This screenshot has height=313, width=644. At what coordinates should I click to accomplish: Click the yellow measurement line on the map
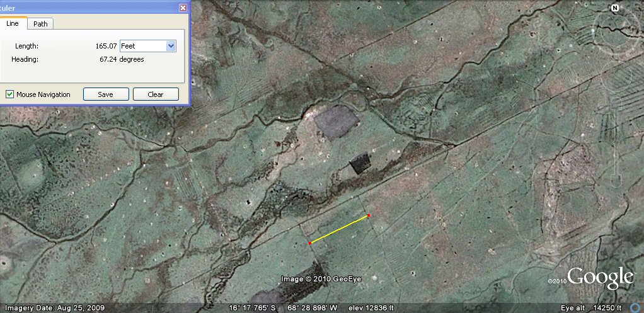pyautogui.click(x=339, y=229)
